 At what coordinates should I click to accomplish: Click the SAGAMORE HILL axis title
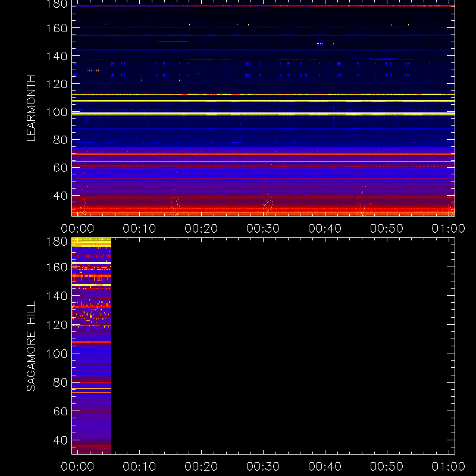[31, 346]
